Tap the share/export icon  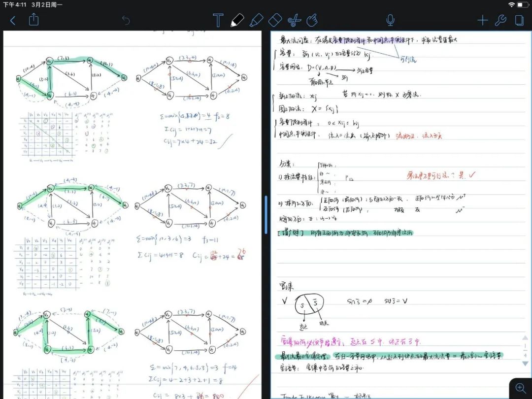(x=33, y=20)
